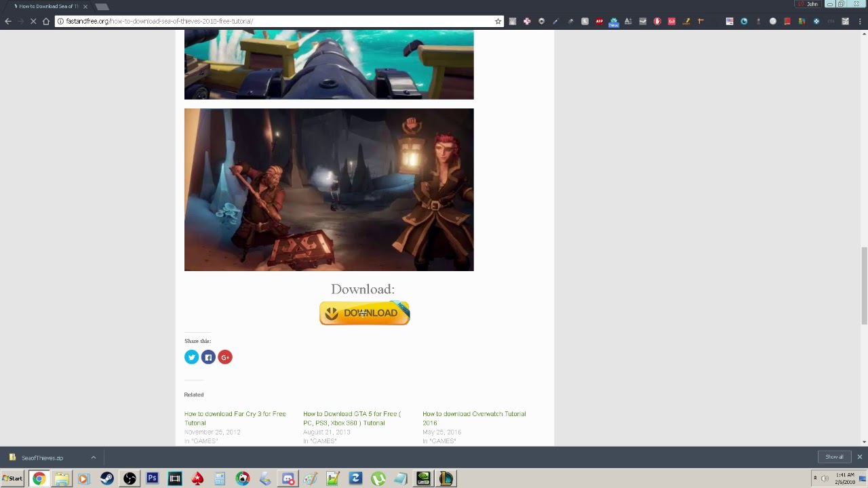Open the Windows Start menu
Viewport: 868px width, 488px height.
(13, 479)
